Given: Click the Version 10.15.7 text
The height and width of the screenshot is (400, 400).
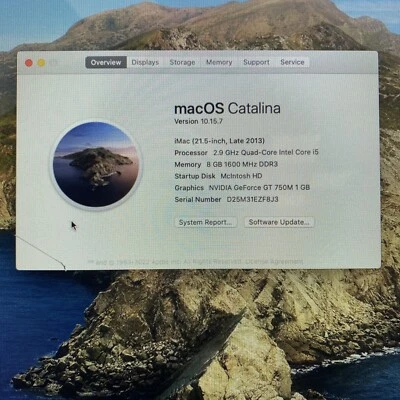Looking at the screenshot, I should tap(198, 121).
